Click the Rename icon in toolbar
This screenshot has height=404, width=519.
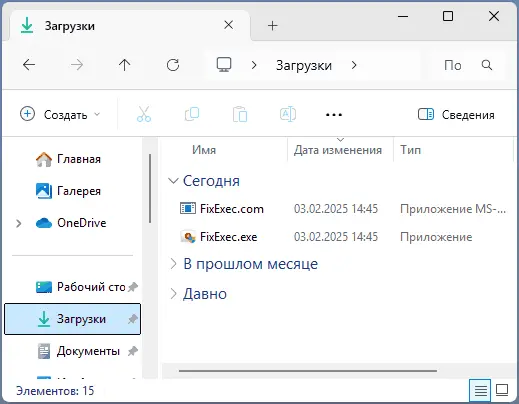coord(288,114)
